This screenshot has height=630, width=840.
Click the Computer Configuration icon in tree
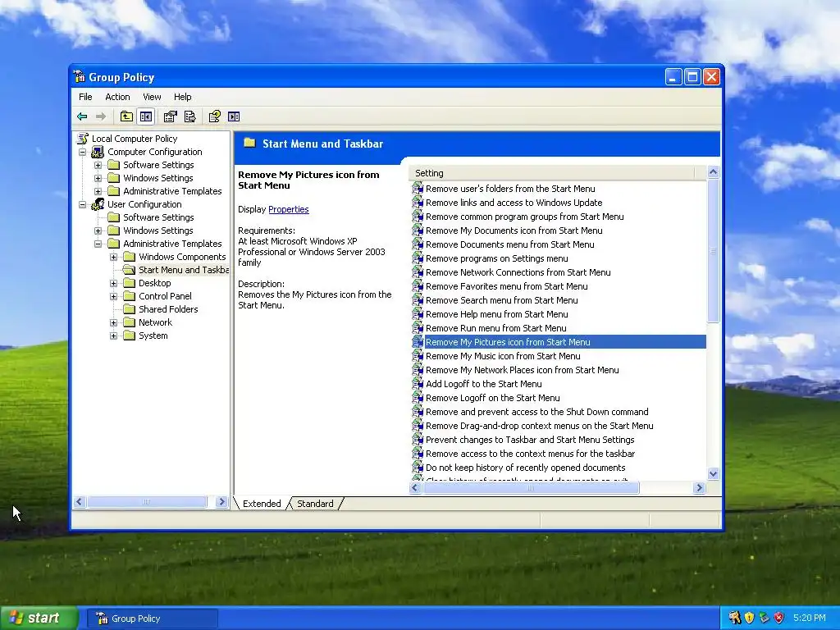click(x=98, y=152)
